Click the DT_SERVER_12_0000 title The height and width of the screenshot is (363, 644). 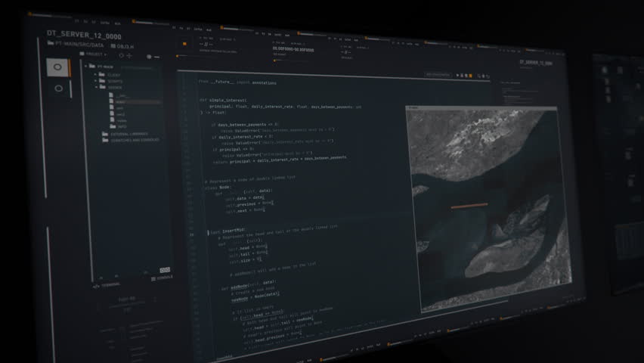click(84, 35)
